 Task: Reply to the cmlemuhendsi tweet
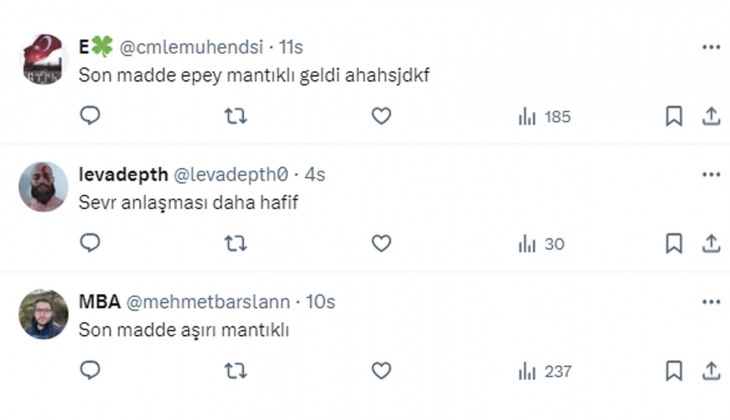click(x=90, y=116)
